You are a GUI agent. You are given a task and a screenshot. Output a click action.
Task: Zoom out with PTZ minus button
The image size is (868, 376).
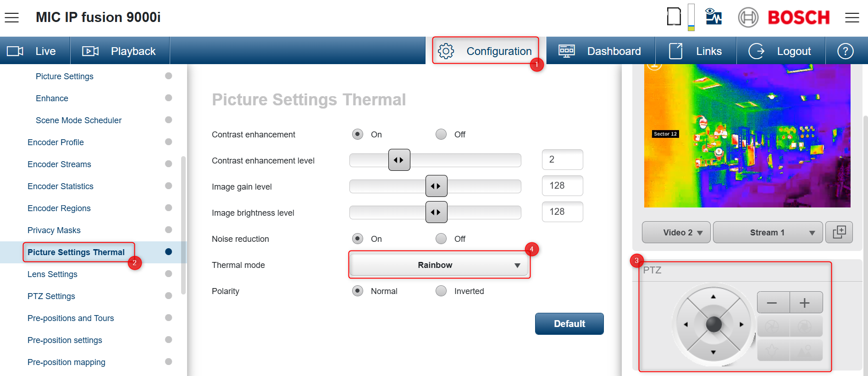pyautogui.click(x=772, y=303)
